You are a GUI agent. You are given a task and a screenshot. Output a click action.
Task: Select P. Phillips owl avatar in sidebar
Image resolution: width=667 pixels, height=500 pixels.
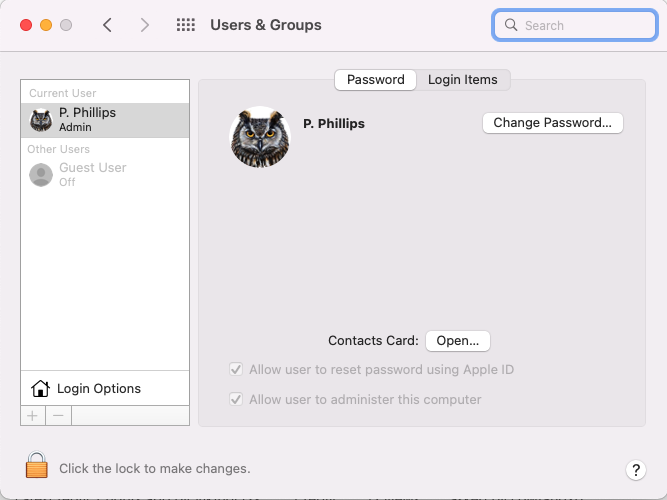41,120
